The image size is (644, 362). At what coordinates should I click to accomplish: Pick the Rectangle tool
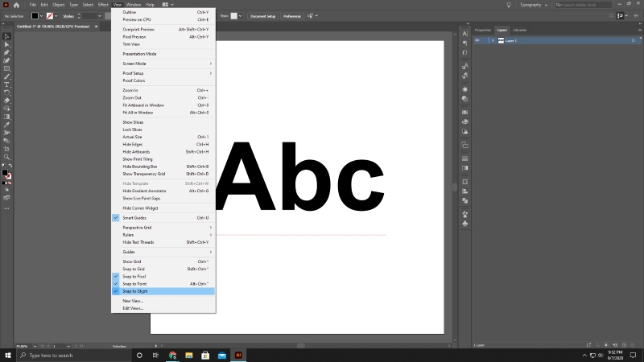7,68
